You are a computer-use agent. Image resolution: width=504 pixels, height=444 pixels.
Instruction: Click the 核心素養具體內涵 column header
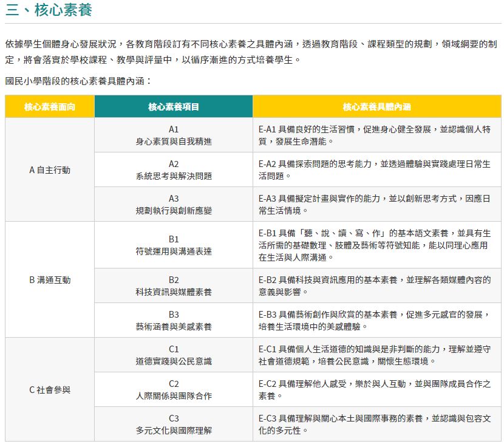point(376,106)
